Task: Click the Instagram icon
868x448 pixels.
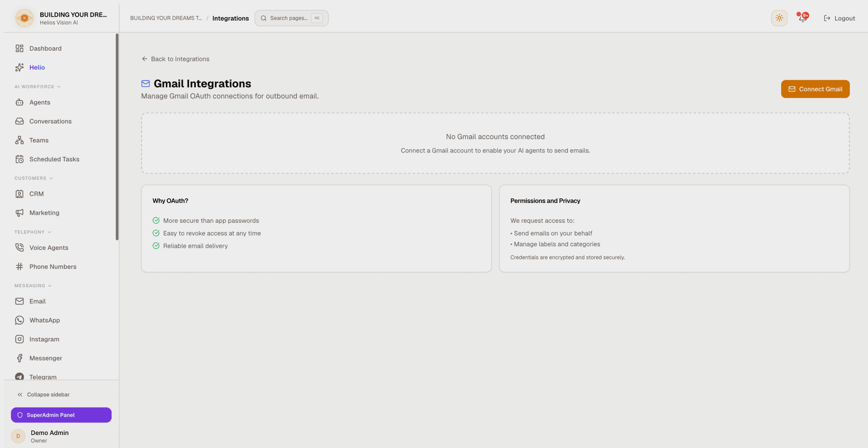Action: click(x=19, y=339)
